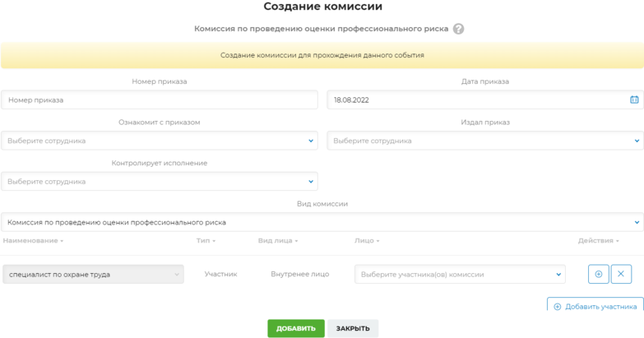
Task: Click the plus circle icon in participant row
Action: point(599,274)
